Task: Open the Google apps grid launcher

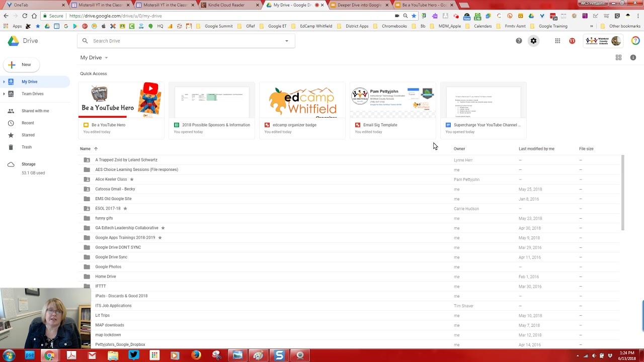Action: pyautogui.click(x=557, y=41)
